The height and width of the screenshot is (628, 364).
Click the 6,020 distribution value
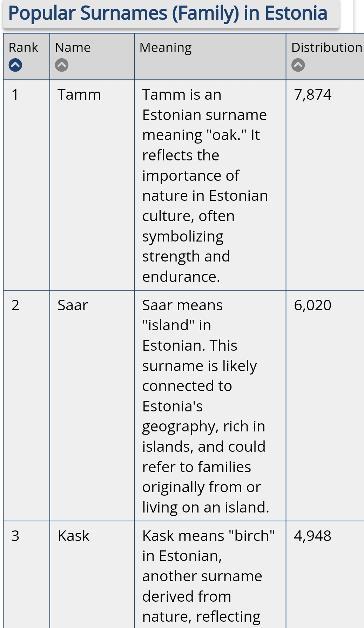coord(312,305)
